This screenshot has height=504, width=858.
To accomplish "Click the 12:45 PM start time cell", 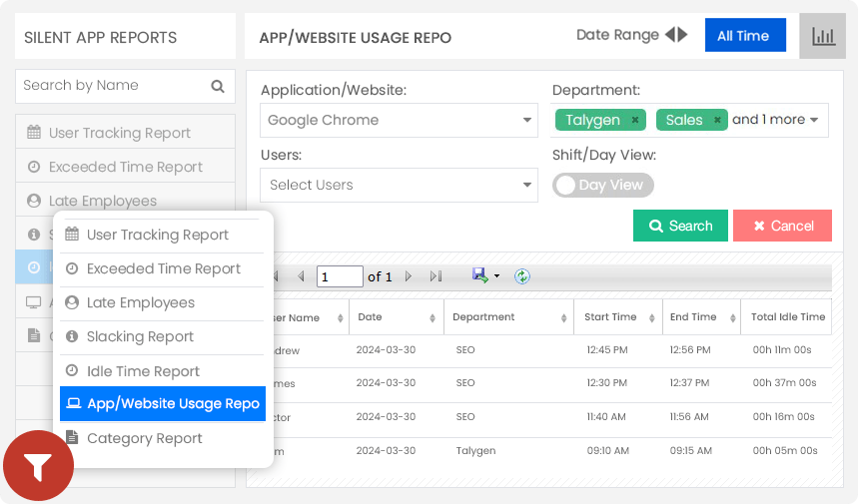I will point(607,350).
